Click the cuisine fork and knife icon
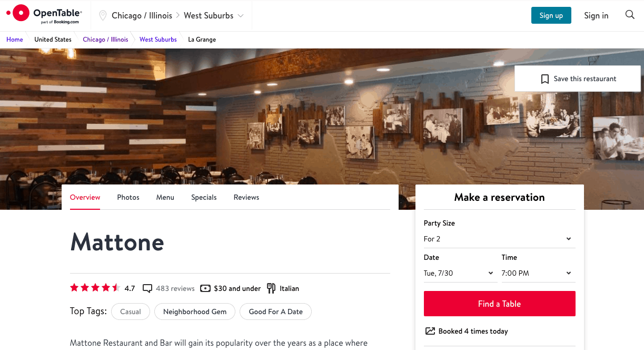The image size is (644, 350). (271, 288)
